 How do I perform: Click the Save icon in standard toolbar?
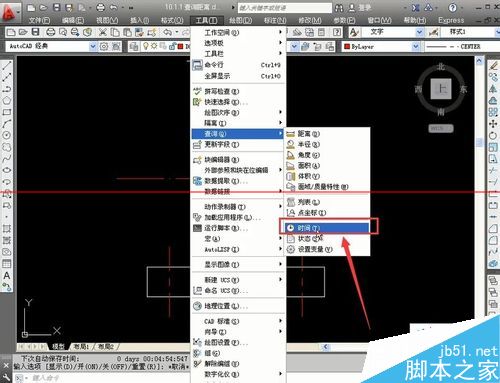pos(36,32)
